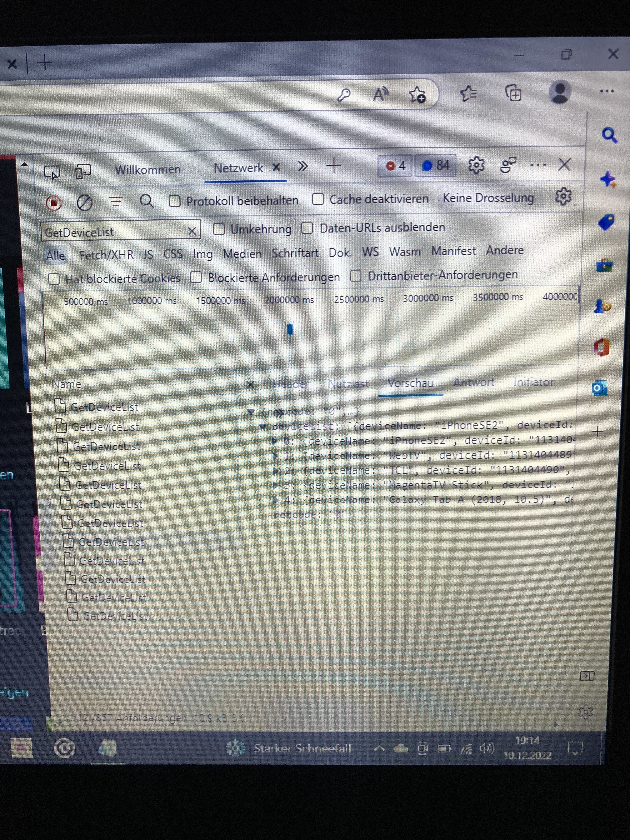Select the Alle filter

point(55,256)
